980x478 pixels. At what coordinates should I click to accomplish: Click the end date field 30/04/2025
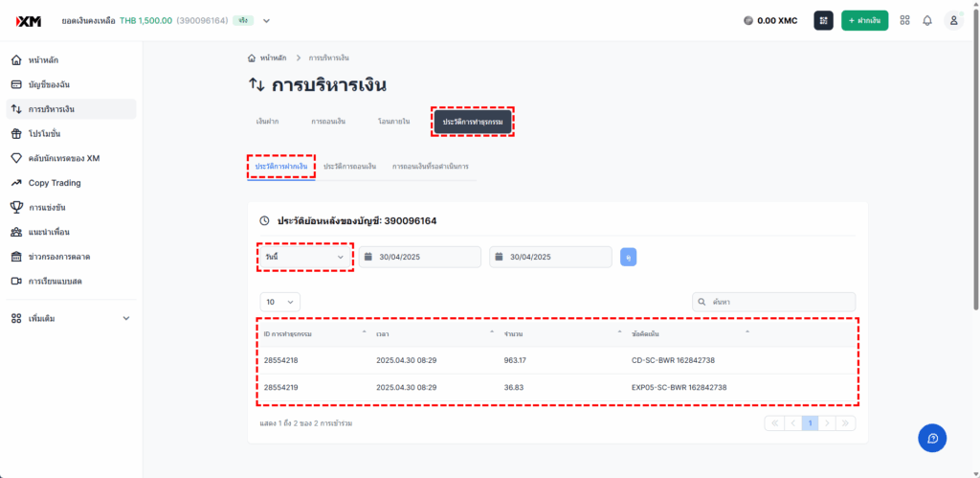550,257
